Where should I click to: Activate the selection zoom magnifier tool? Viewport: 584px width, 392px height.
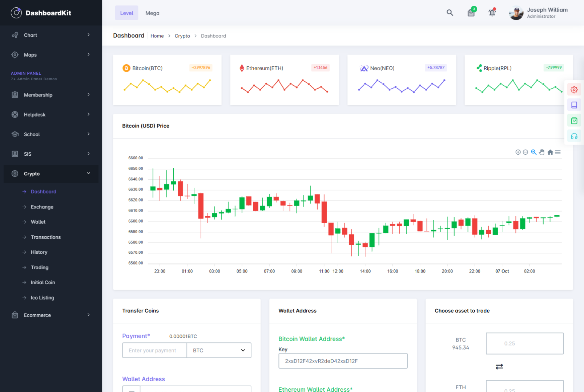point(533,152)
